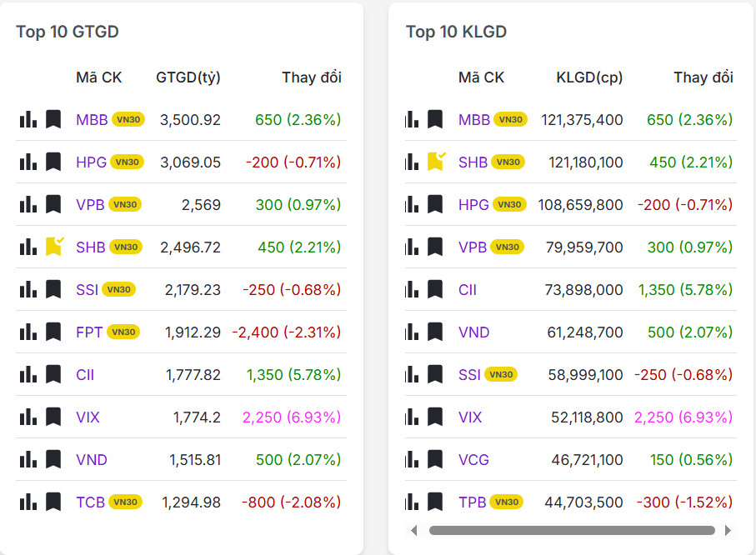This screenshot has width=756, height=555.
Task: Bookmark MBB in Top 10 KLGD
Action: [435, 119]
